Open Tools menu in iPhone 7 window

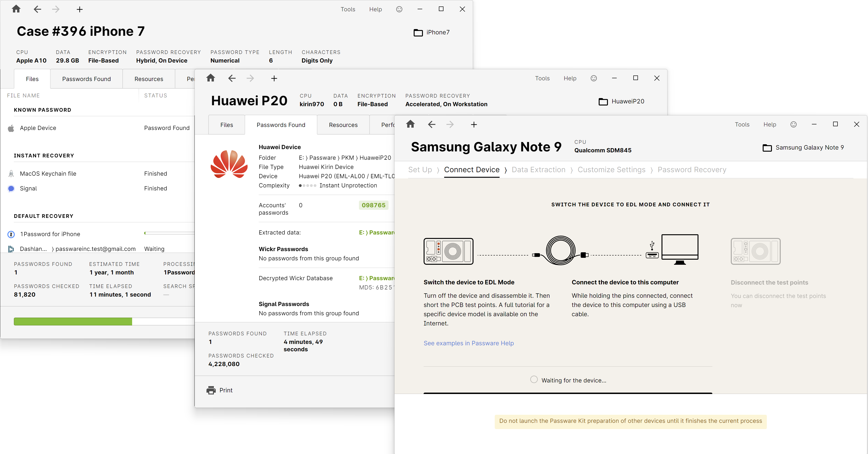point(348,9)
